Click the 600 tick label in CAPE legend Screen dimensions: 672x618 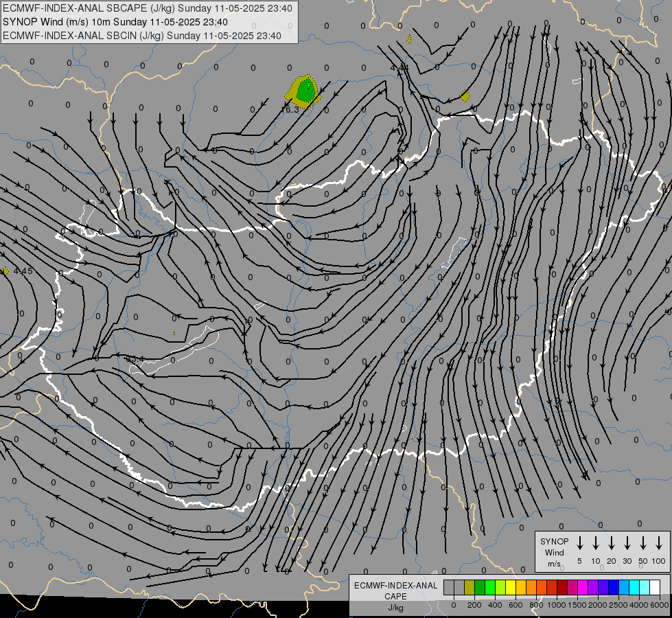515,605
